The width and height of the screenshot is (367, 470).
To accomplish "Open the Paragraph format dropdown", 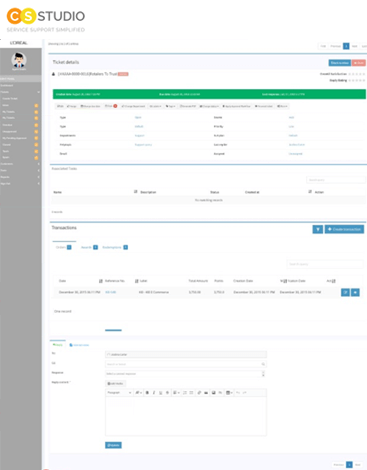I will pyautogui.click(x=119, y=393).
